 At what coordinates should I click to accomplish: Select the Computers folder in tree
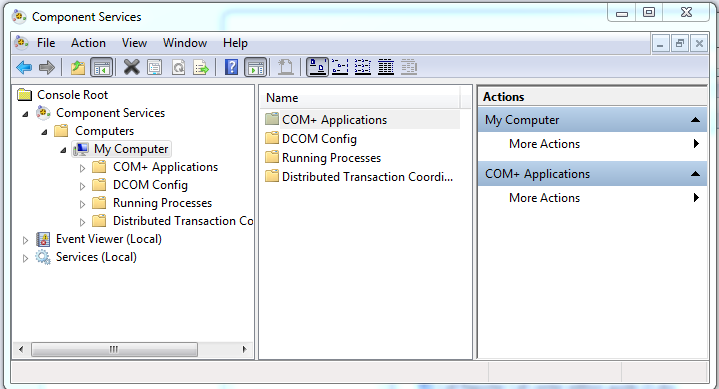point(105,131)
